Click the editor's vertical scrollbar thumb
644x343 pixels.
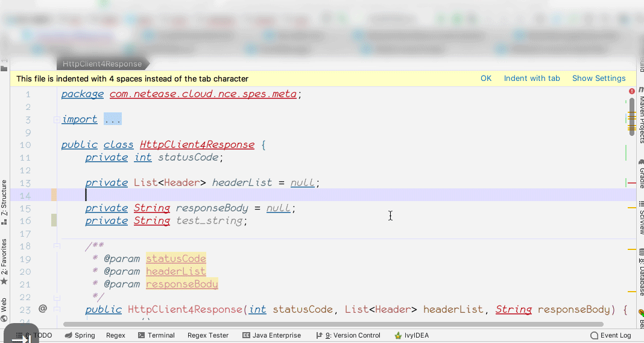pos(632,117)
